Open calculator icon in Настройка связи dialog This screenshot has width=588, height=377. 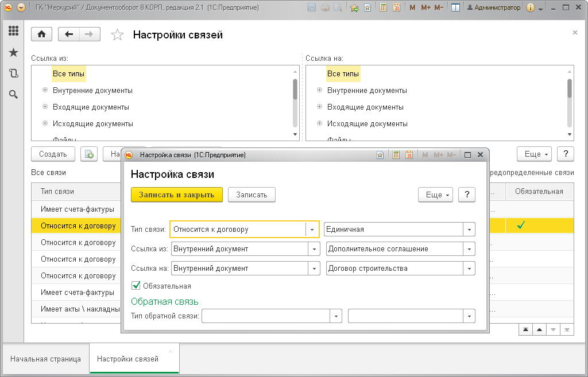pyautogui.click(x=396, y=155)
